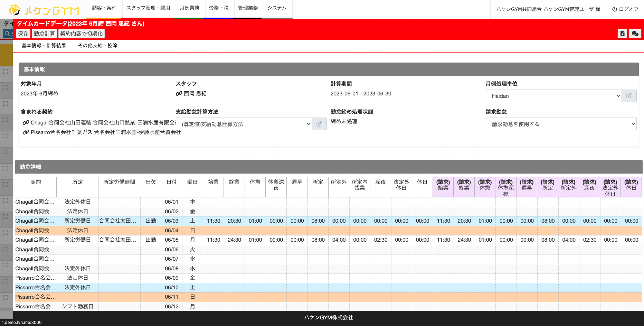This screenshot has height=326, width=644.
Task: Click link icon before Pissarro合名会社 contract
Action: click(26, 132)
